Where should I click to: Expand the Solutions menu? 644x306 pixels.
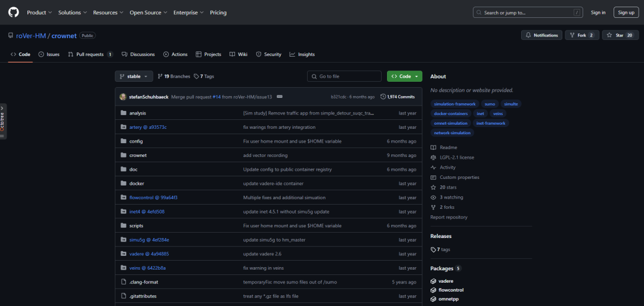point(73,13)
